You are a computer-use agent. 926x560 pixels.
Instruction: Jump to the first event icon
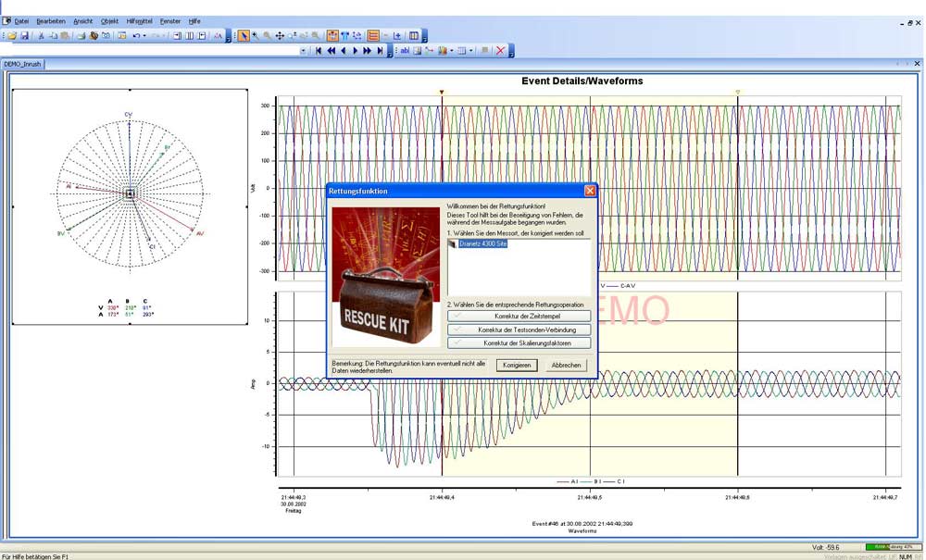coord(319,51)
